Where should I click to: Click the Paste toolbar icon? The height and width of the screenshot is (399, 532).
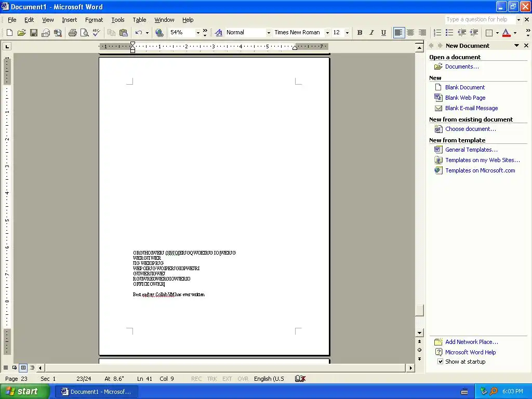click(124, 33)
